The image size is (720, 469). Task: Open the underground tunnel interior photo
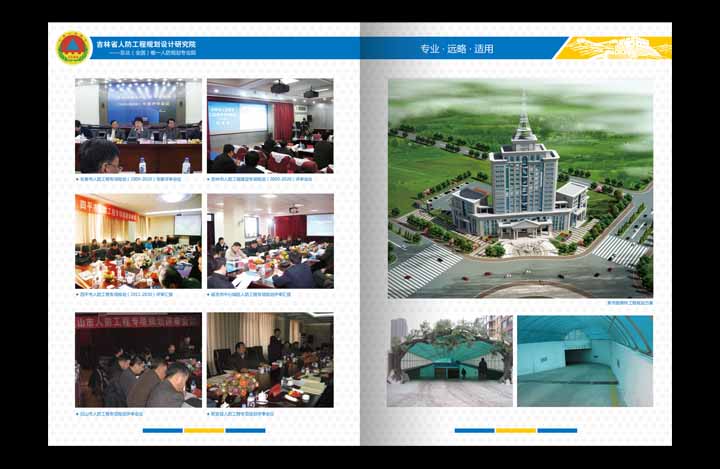click(584, 361)
